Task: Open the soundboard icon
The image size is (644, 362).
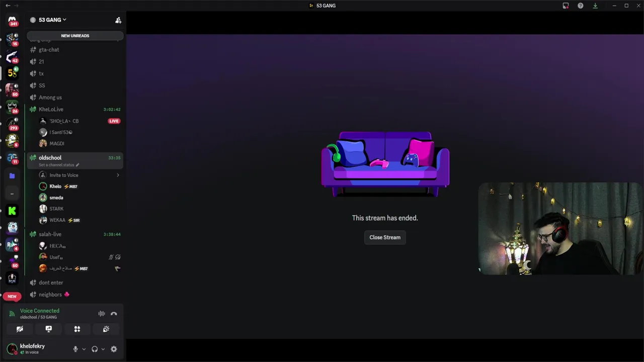Action: pyautogui.click(x=106, y=329)
